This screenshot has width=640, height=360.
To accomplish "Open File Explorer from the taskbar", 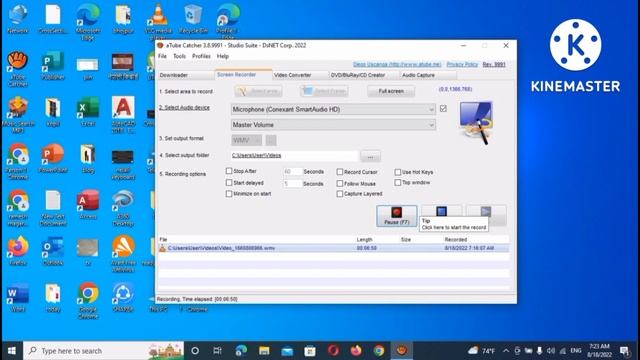I will pos(264,351).
